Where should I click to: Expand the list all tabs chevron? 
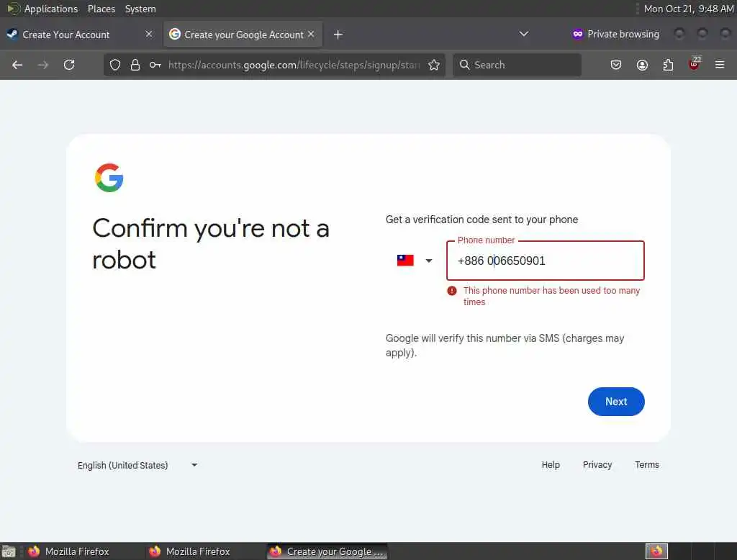(524, 34)
